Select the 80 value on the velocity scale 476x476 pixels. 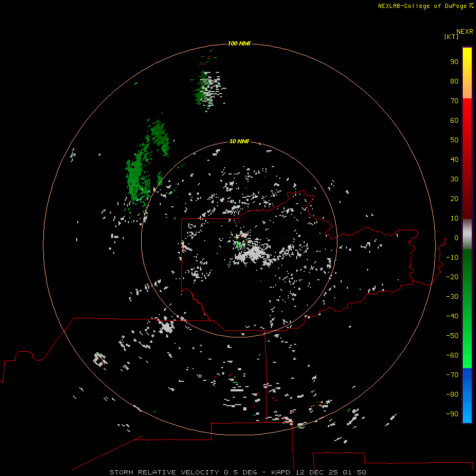tap(454, 81)
